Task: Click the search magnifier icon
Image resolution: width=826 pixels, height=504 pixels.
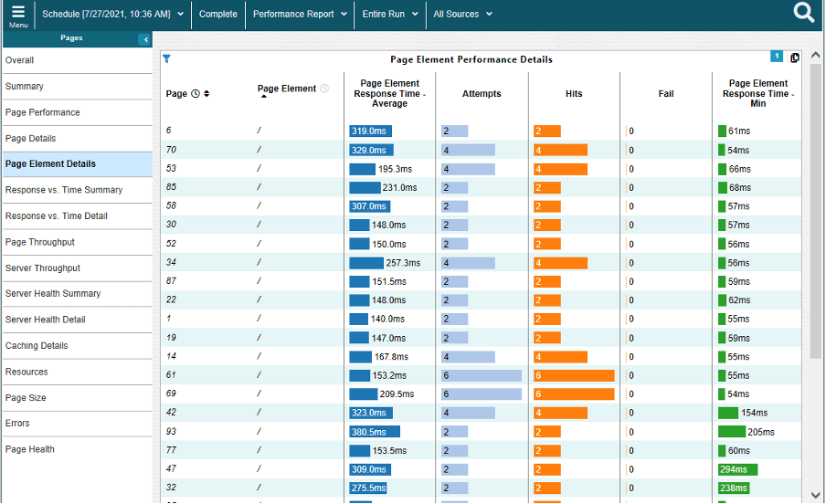Action: (804, 13)
